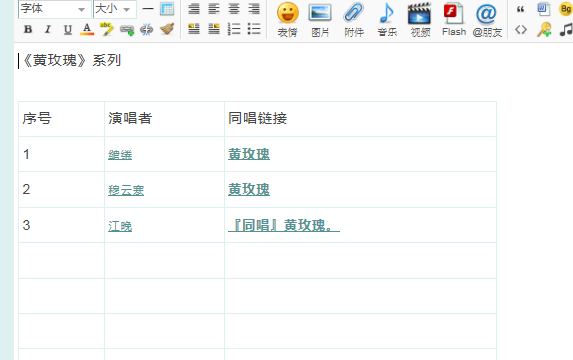
Task: Open the 穆云寒 singer link
Action: 126,190
